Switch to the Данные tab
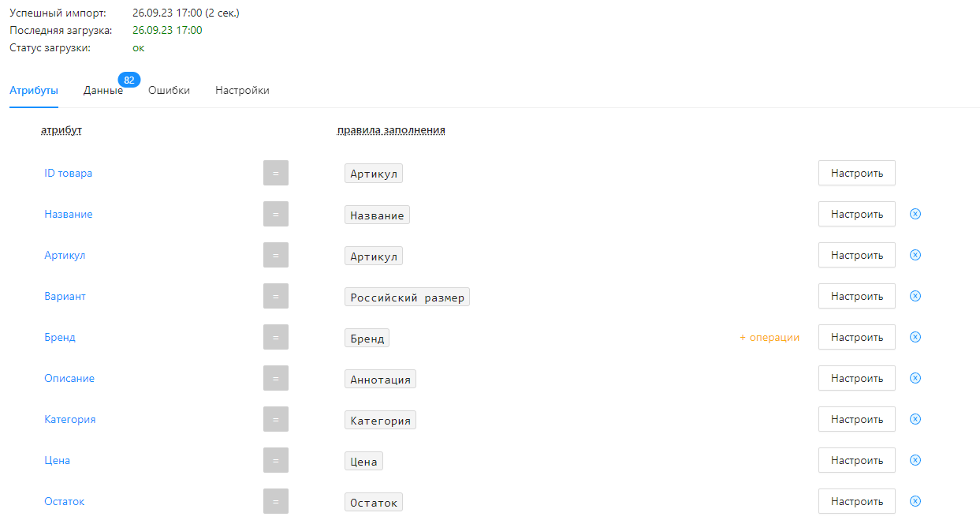The width and height of the screenshot is (980, 524). 103,91
